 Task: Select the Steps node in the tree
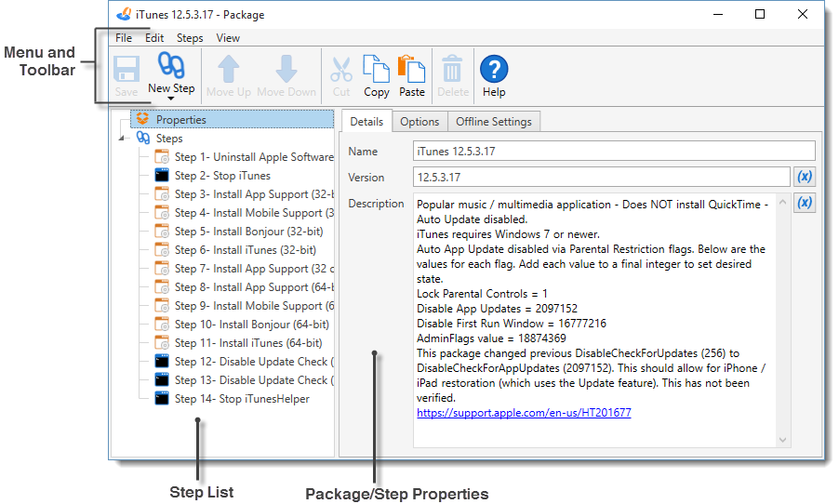(x=169, y=139)
